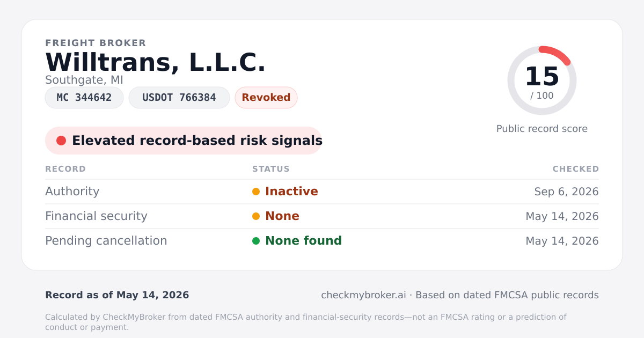Viewport: 644px width, 338px height.
Task: Click the Willtrans, L.L.C. company name
Action: pos(156,62)
